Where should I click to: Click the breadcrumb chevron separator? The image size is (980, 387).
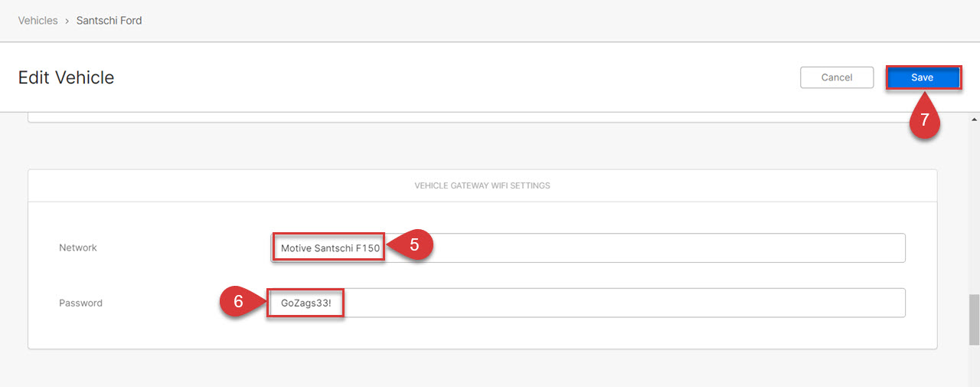tap(67, 21)
